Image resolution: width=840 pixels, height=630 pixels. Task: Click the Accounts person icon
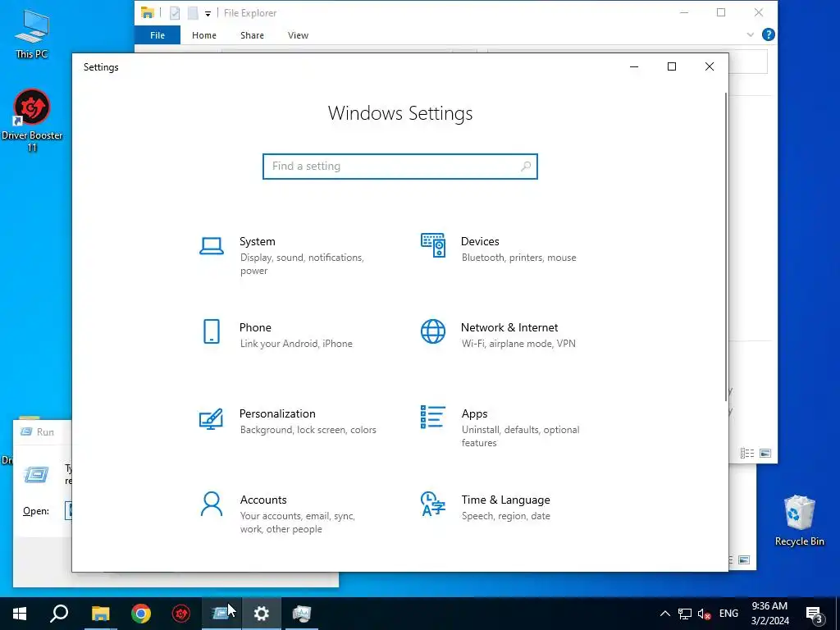212,504
